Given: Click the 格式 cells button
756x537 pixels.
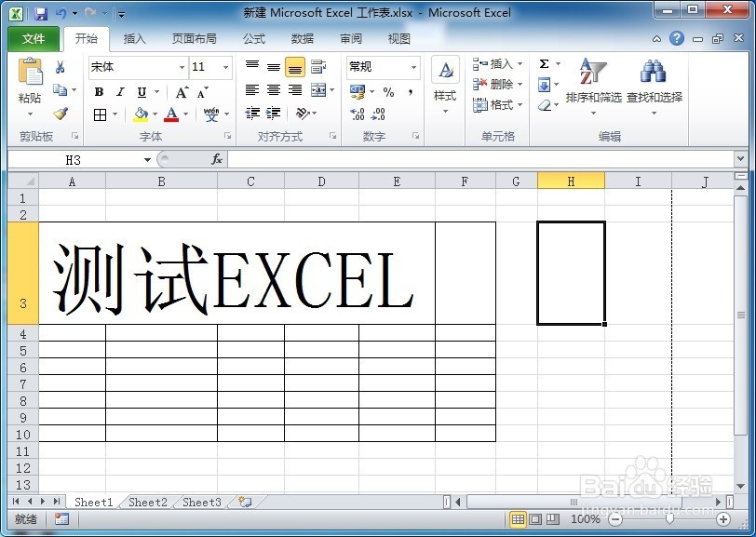Looking at the screenshot, I should pos(497,104).
